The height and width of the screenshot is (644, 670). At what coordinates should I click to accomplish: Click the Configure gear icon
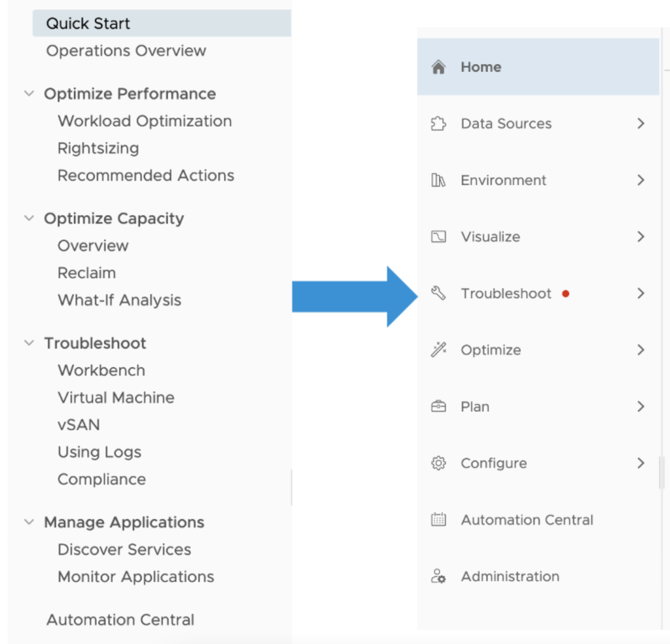coord(438,463)
